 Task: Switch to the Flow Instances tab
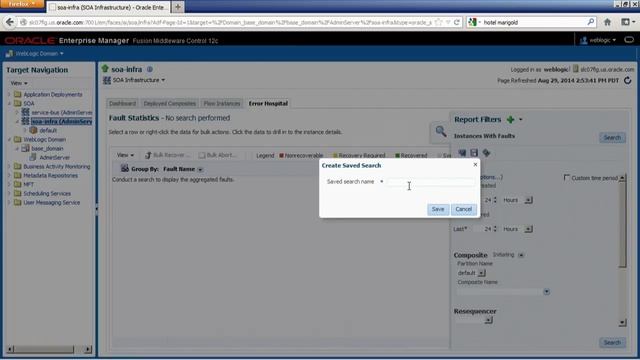coord(222,104)
